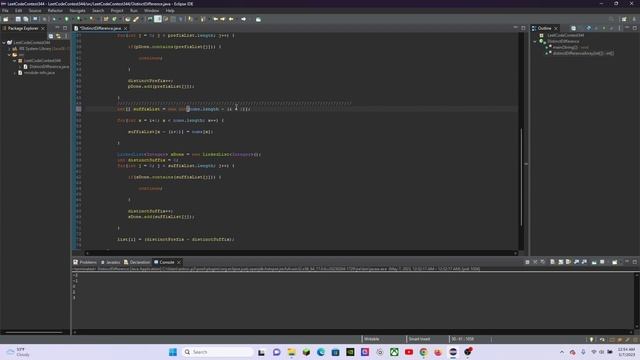Viewport: 640px width, 360px height.
Task: Show hidden system tray icons chevron
Action: [562, 352]
